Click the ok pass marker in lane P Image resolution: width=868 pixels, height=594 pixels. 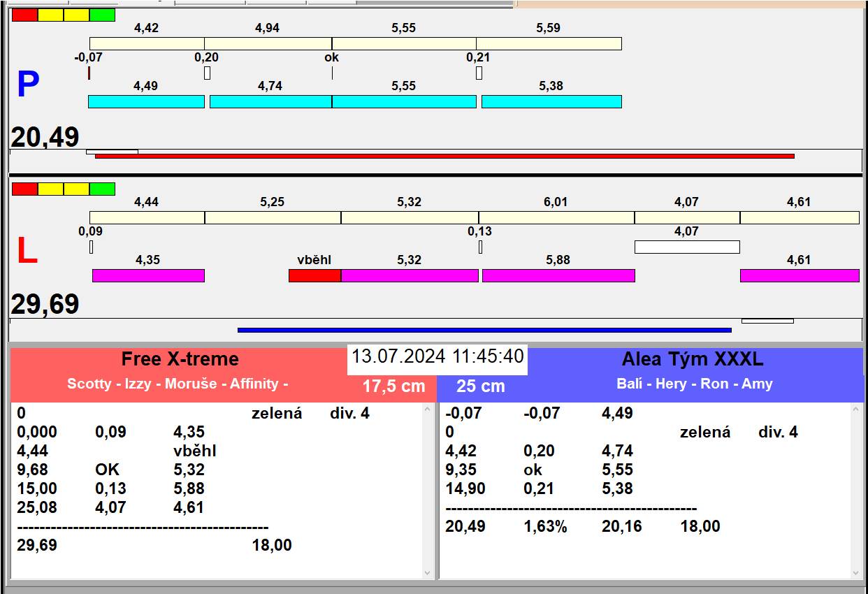332,73
